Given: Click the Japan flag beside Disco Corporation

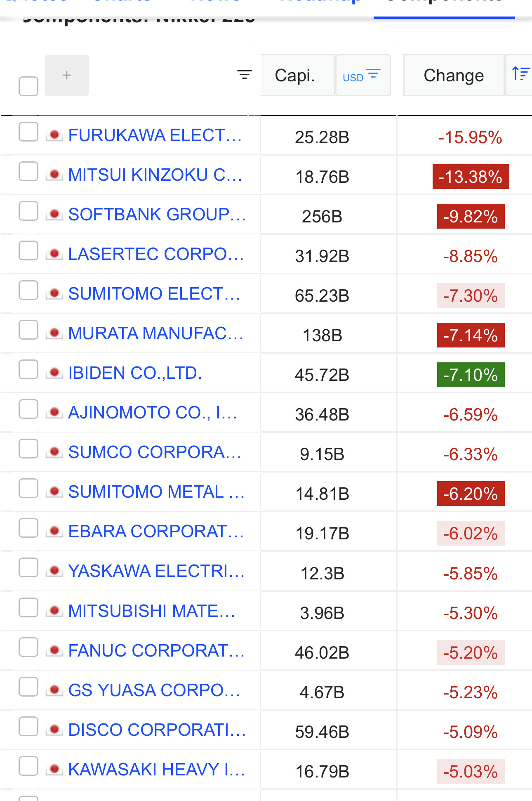Looking at the screenshot, I should click(x=54, y=730).
